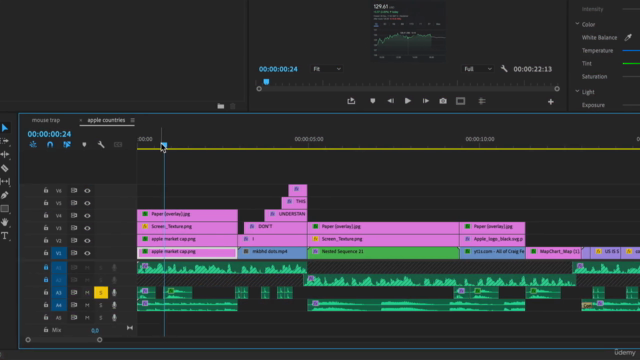Adjust the Tint slider
The height and width of the screenshot is (360, 640).
[x=631, y=63]
